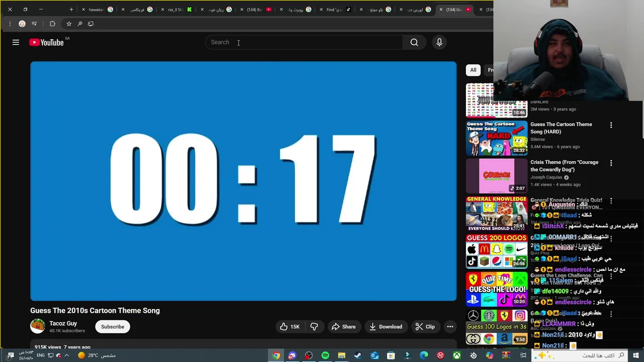Screen dimensions: 644x362
Task: Open Chrome from the taskbar
Action: tap(276, 355)
